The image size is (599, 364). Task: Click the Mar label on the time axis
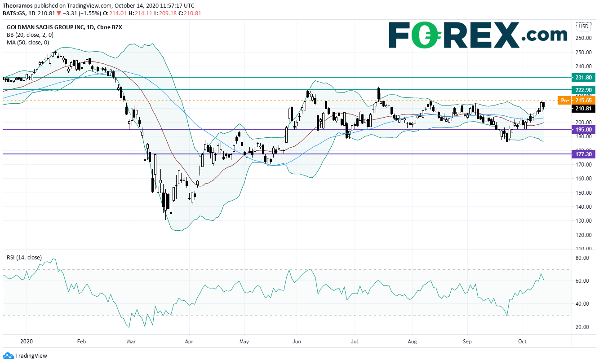(131, 341)
